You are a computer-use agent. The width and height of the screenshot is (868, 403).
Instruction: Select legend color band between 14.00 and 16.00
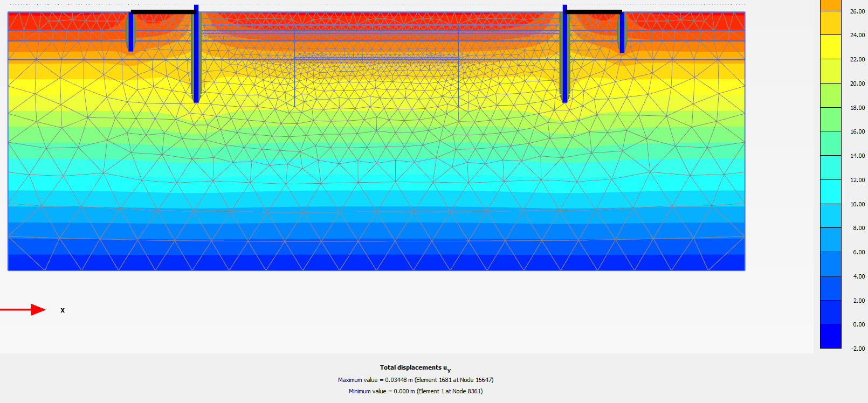(x=830, y=143)
